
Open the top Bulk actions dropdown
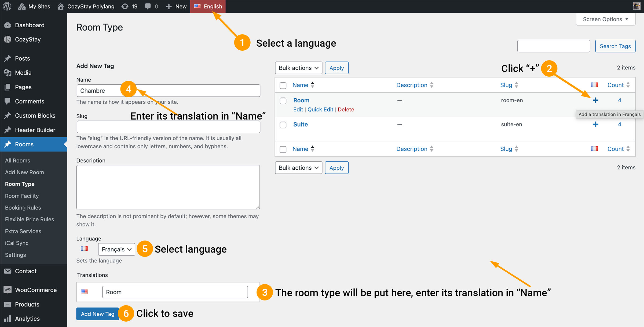pos(298,68)
